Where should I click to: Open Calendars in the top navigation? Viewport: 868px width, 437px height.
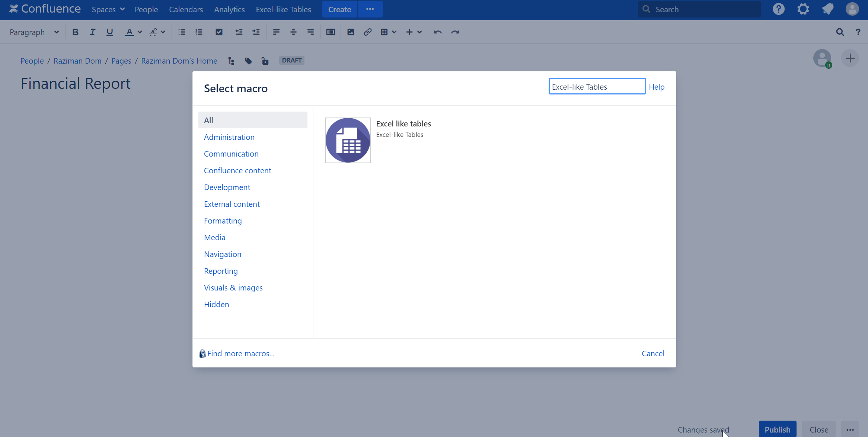pos(186,9)
